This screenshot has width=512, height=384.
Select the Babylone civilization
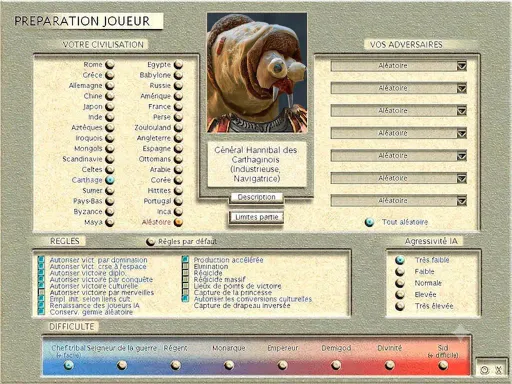click(178, 75)
